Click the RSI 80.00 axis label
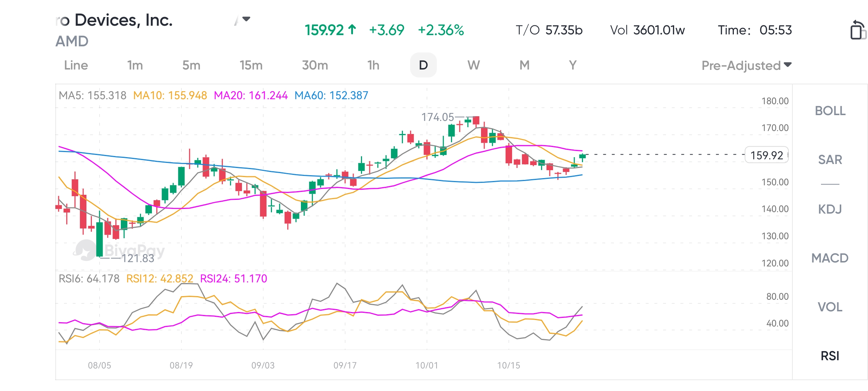 coord(778,297)
